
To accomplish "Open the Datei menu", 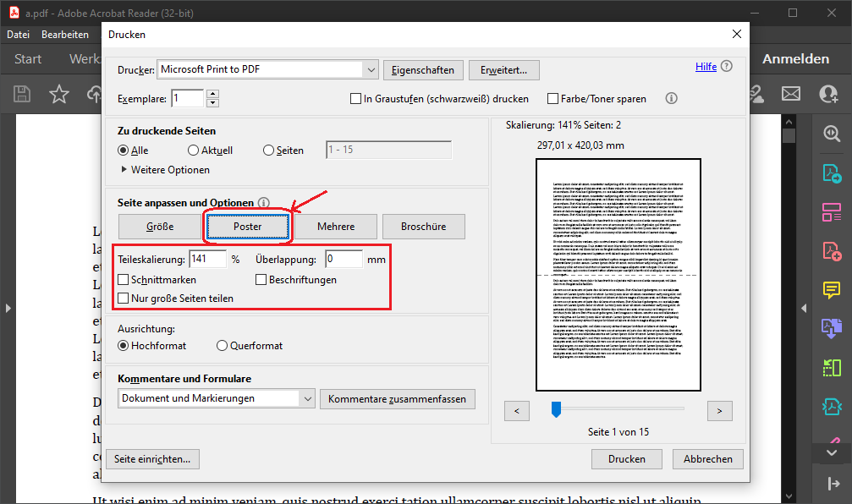I will [x=19, y=35].
